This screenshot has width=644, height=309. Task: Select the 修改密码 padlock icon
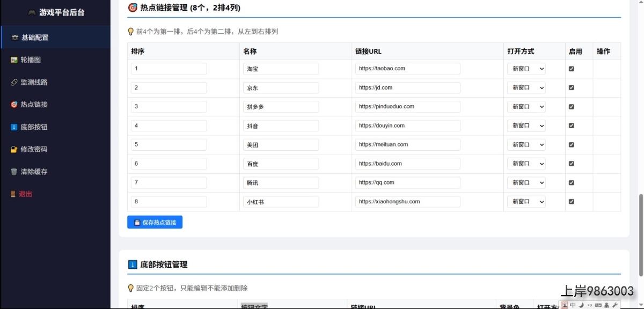point(14,150)
